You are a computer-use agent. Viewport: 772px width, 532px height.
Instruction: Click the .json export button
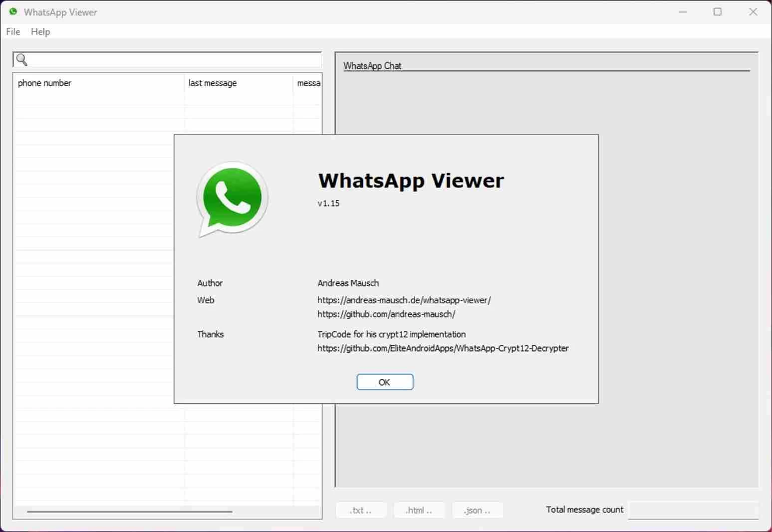(477, 510)
